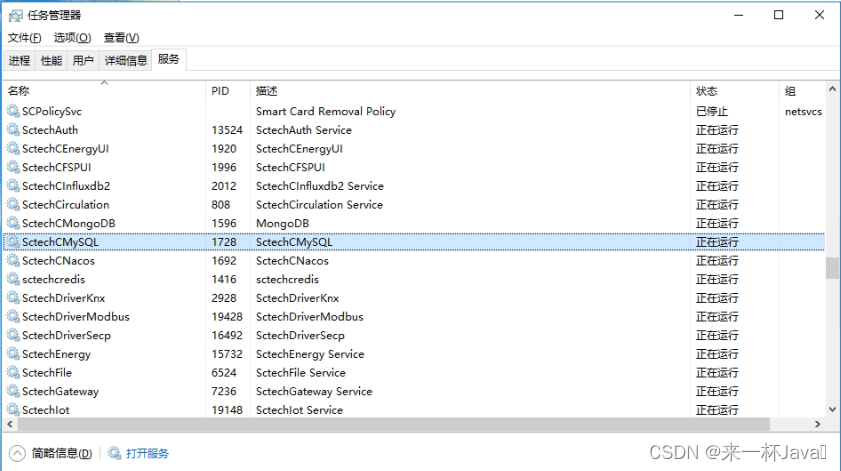The height and width of the screenshot is (471, 841).
Task: Select the sctechcredis service name
Action: pyautogui.click(x=53, y=279)
